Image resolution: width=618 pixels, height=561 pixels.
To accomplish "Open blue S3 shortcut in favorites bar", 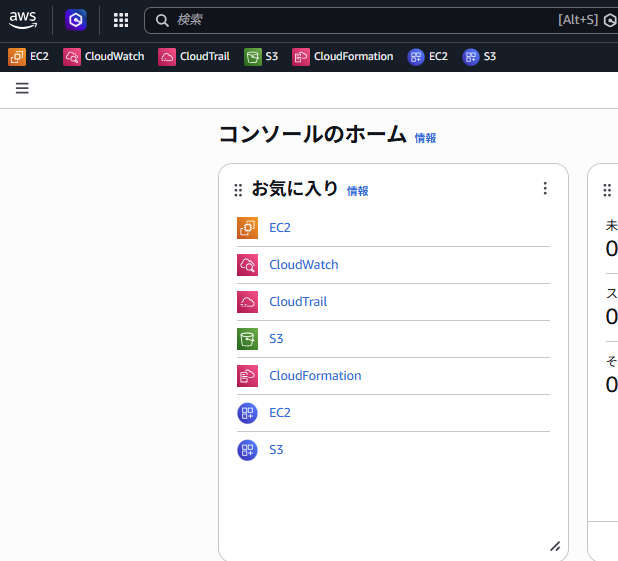I will pyautogui.click(x=479, y=57).
